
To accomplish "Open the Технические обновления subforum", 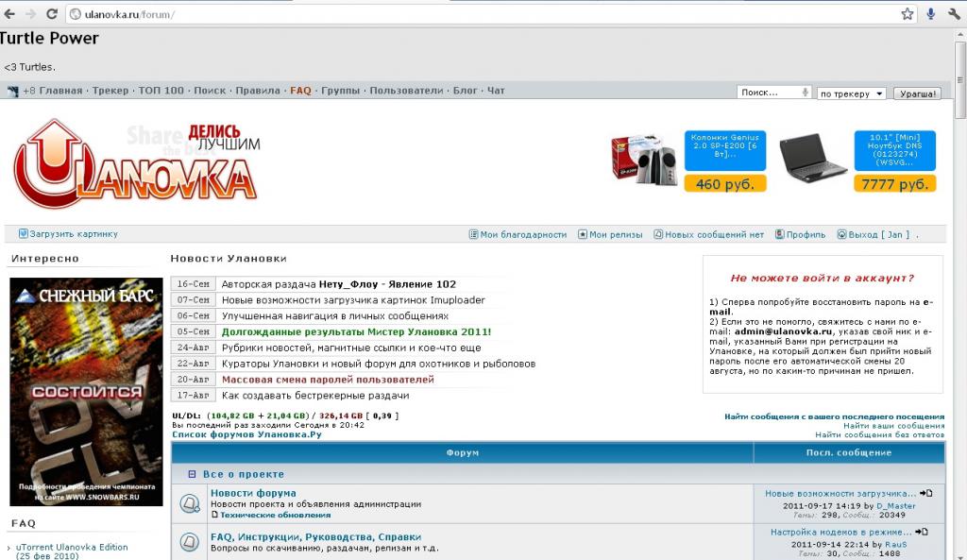I will [x=275, y=515].
